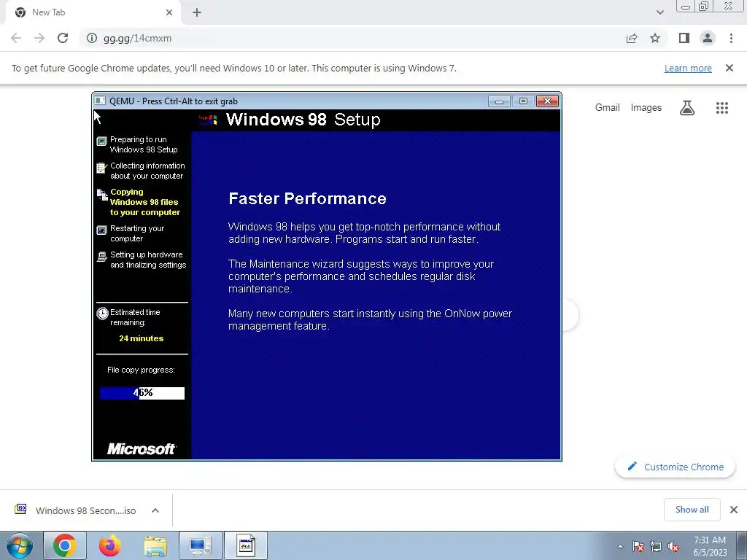Close the downloads bar
This screenshot has height=560, width=747.
(734, 510)
